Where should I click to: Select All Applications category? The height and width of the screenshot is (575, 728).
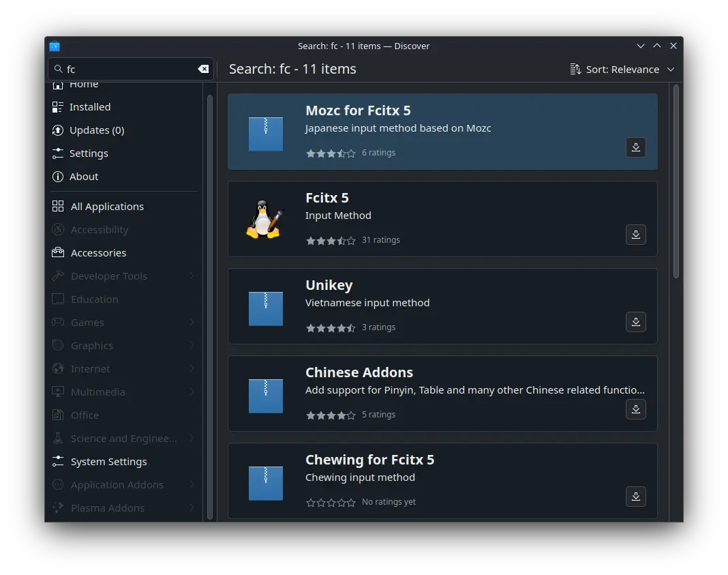tap(124, 206)
